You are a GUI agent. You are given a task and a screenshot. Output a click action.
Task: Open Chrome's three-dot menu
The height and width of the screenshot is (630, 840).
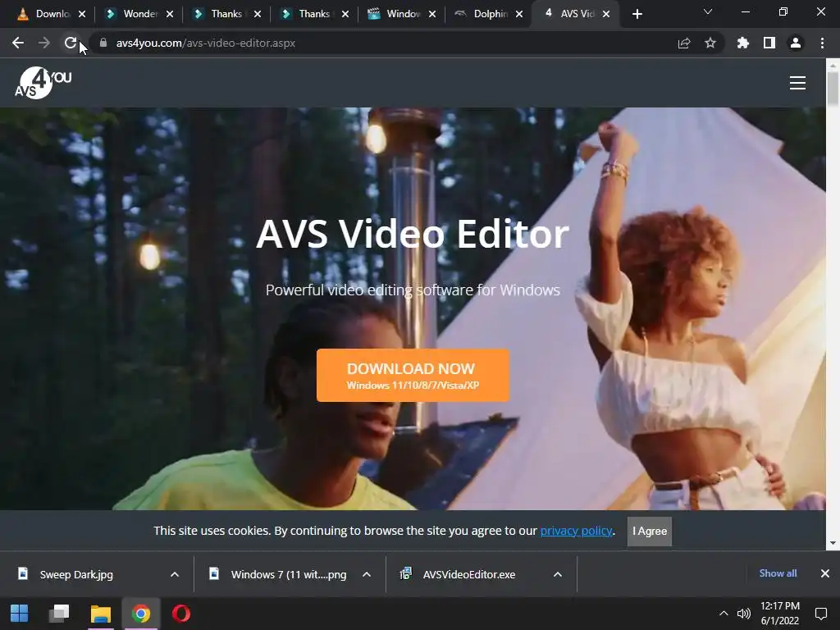coord(822,43)
